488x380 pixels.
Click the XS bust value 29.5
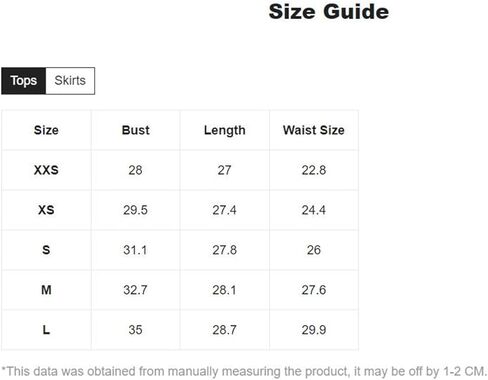click(x=136, y=210)
